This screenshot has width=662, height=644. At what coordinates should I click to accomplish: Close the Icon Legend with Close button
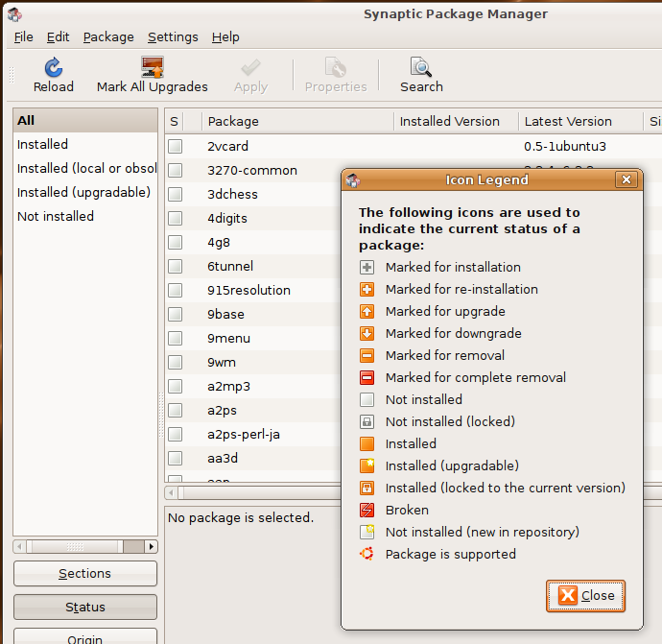[585, 596]
